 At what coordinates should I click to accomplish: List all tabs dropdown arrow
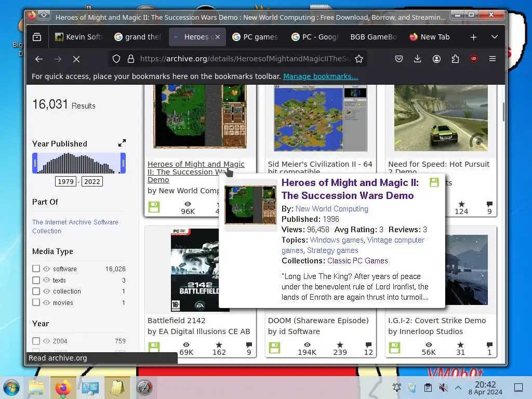(495, 37)
